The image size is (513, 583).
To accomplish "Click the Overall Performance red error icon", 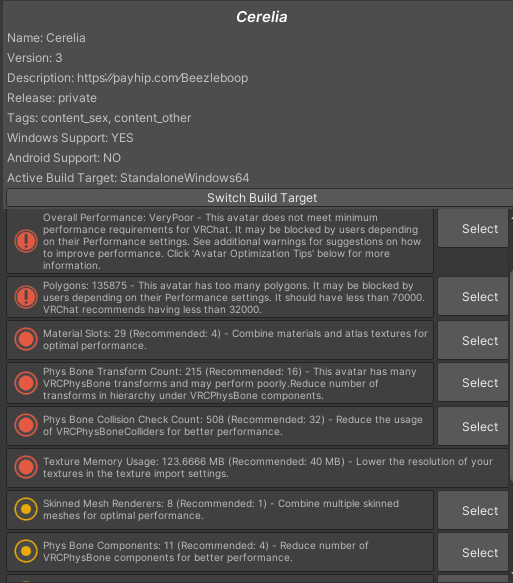I will coord(26,241).
